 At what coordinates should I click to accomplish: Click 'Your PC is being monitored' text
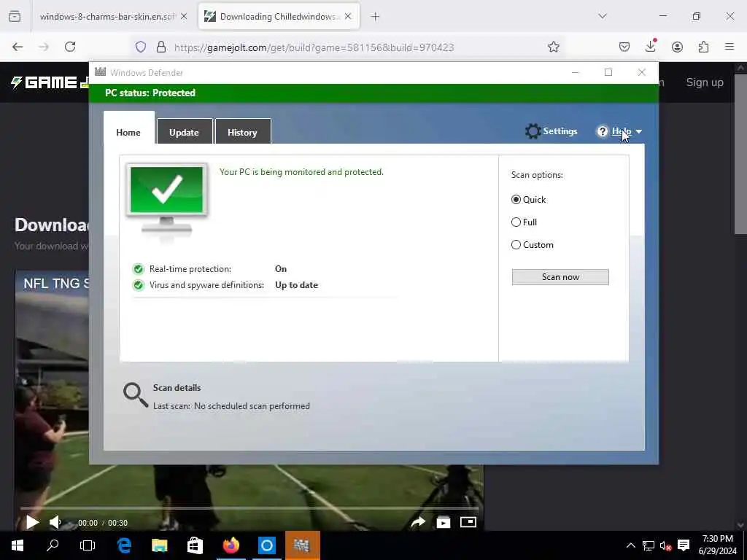tap(301, 172)
